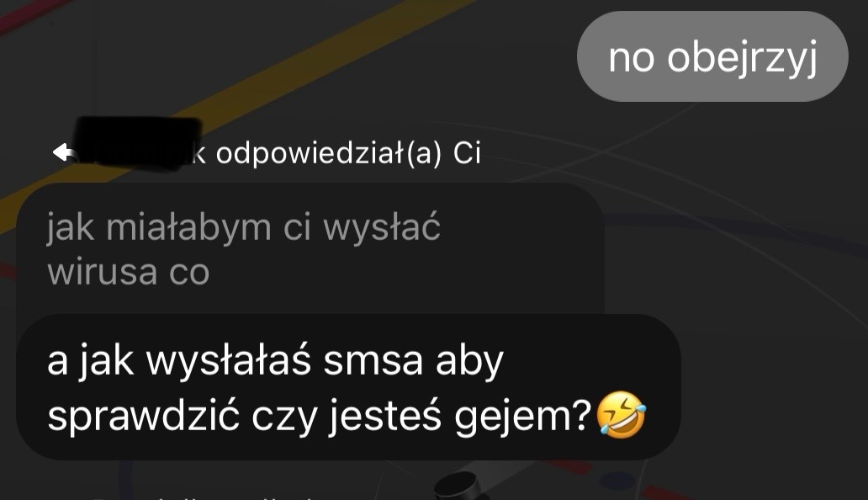Open the sent message 'no obejrzyj'
The width and height of the screenshot is (868, 500).
(712, 56)
